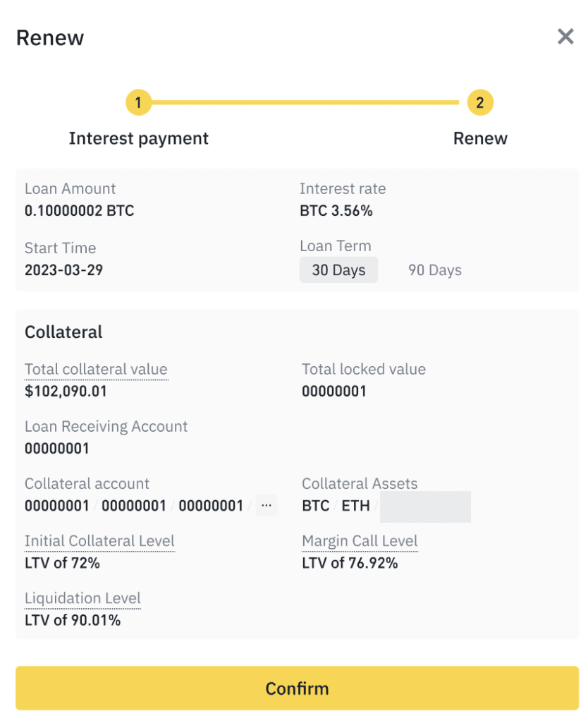Click the $102,090.01 collateral value
This screenshot has height=721, width=588.
66,391
